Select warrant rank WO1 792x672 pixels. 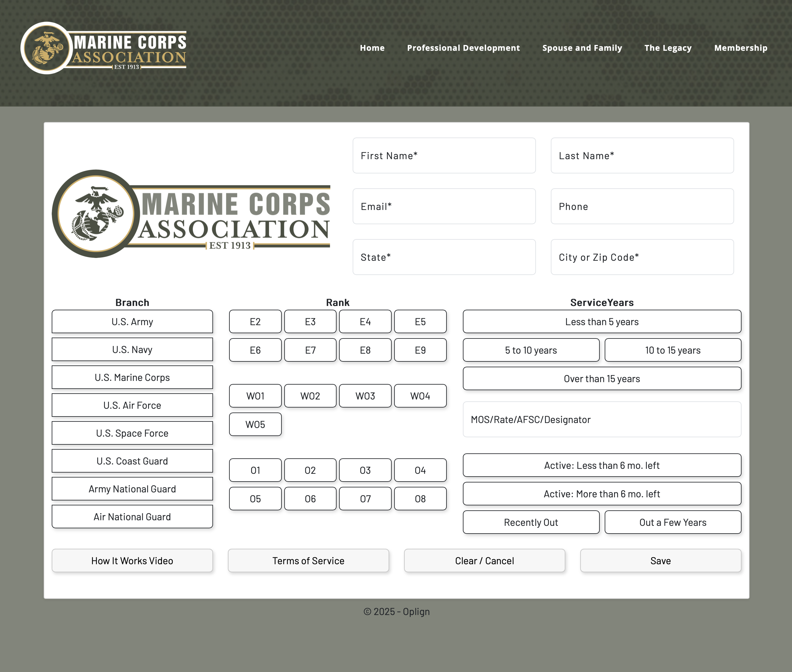[255, 396]
